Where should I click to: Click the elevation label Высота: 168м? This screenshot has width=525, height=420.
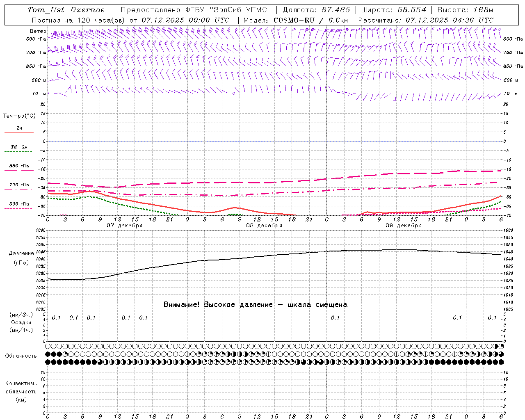click(465, 10)
